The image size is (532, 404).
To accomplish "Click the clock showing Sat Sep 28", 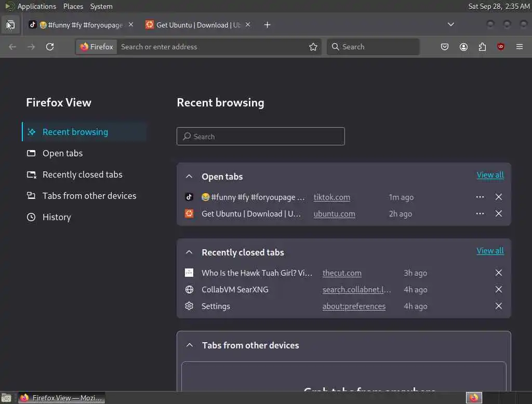I will click(498, 6).
